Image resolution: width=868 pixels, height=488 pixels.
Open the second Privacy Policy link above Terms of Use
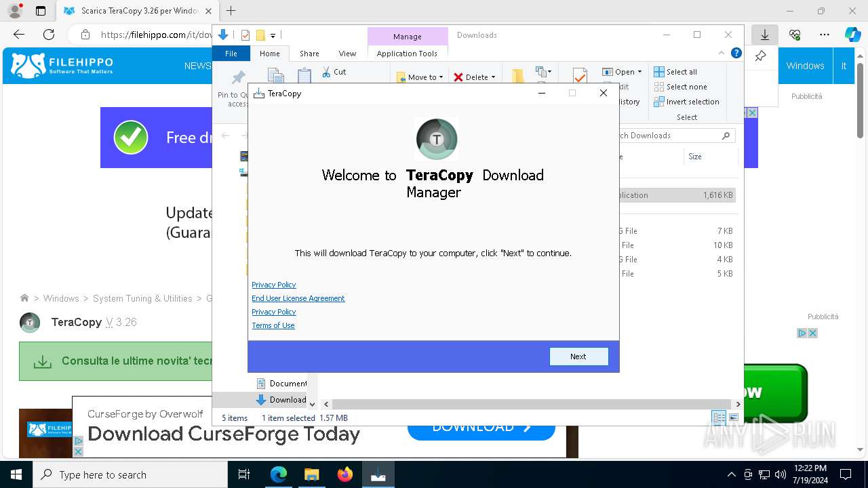[274, 312]
